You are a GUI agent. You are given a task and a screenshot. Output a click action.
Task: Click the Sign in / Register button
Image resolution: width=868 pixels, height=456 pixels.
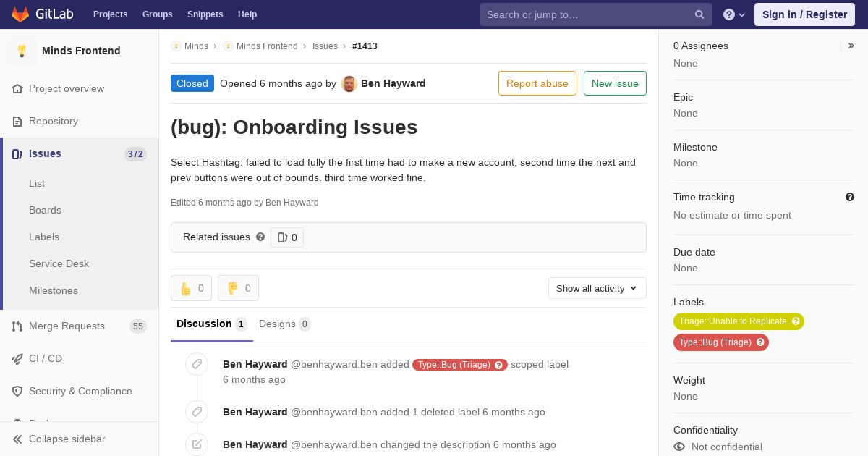pyautogui.click(x=804, y=14)
